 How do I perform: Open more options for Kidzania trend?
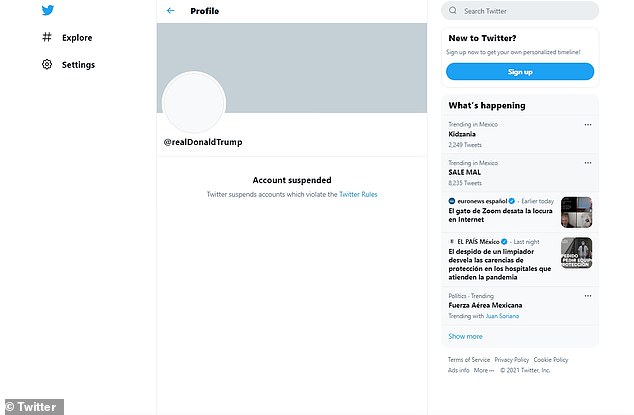(x=588, y=124)
